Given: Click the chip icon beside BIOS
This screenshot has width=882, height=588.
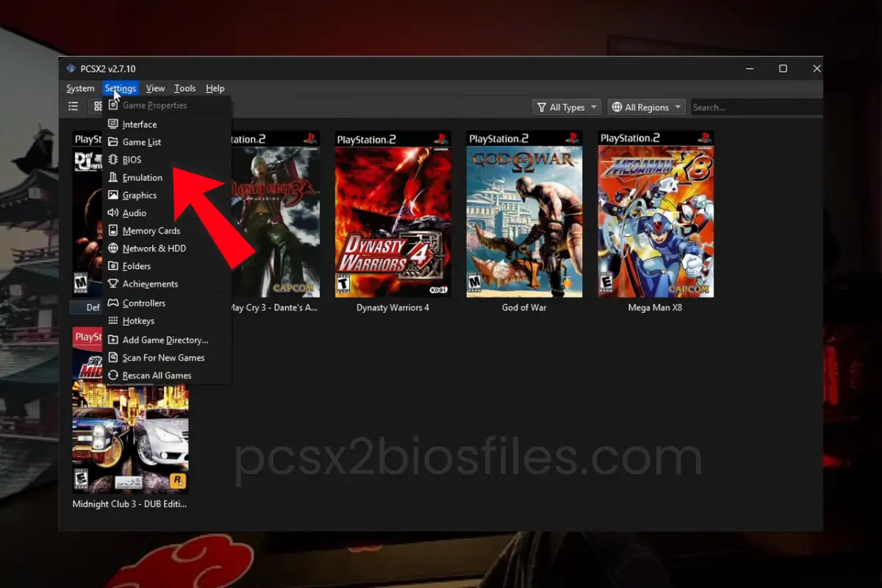Looking at the screenshot, I should tap(112, 159).
